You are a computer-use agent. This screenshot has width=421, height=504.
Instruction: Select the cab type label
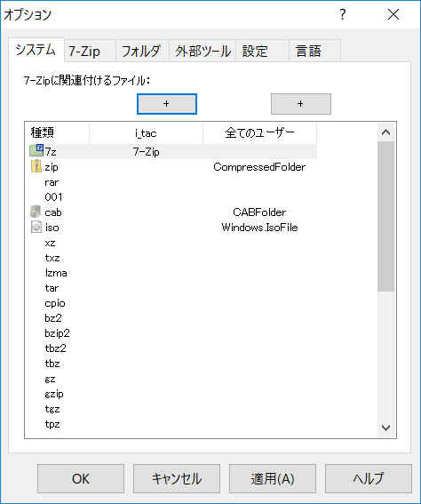[x=53, y=212]
